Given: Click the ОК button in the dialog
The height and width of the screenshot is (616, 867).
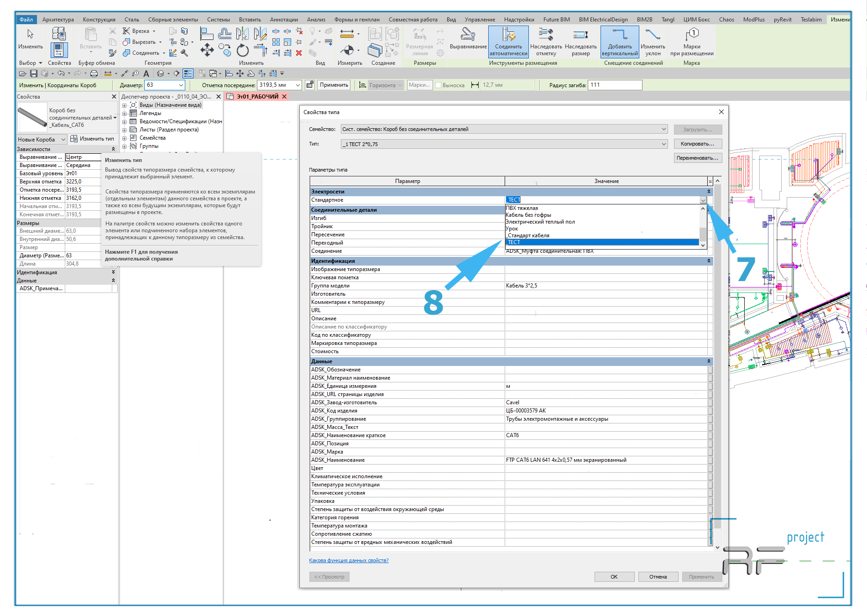Looking at the screenshot, I should click(614, 577).
